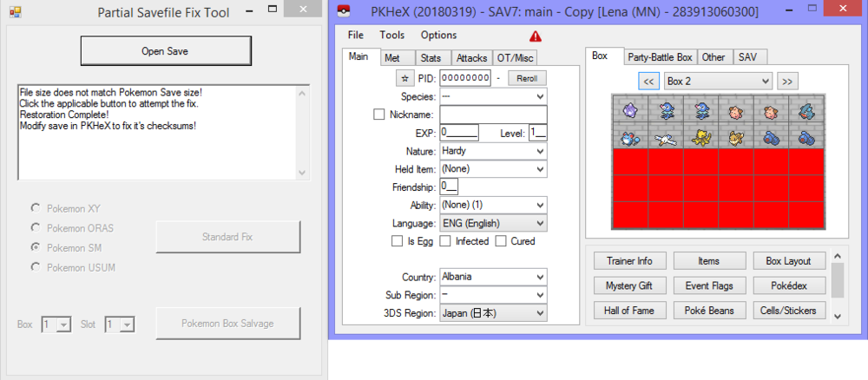Check the Is Egg checkbox
Image resolution: width=868 pixels, height=380 pixels.
coord(398,241)
